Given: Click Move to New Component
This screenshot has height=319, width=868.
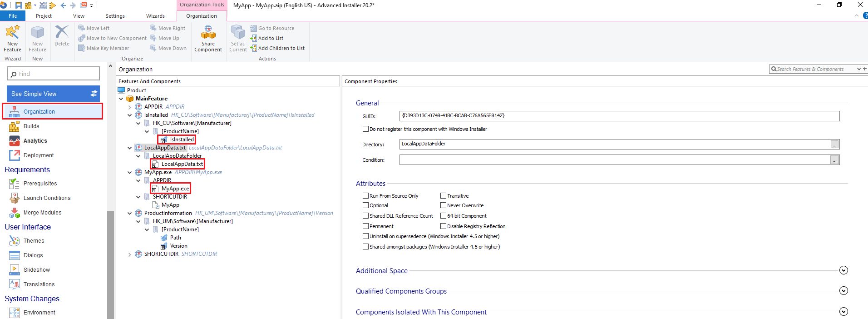Looking at the screenshot, I should pyautogui.click(x=112, y=38).
